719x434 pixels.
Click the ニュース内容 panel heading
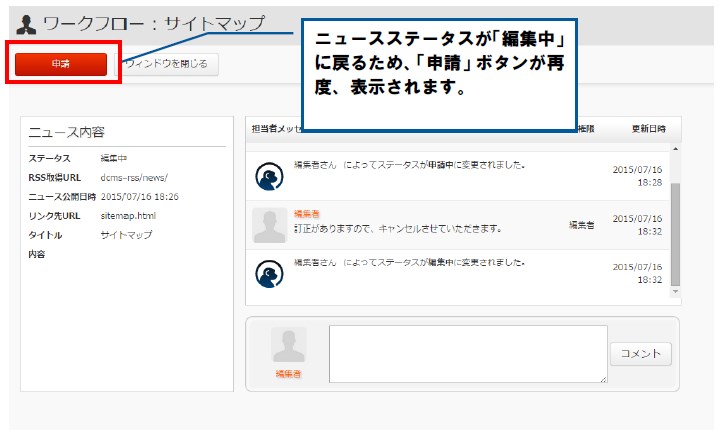pyautogui.click(x=66, y=133)
